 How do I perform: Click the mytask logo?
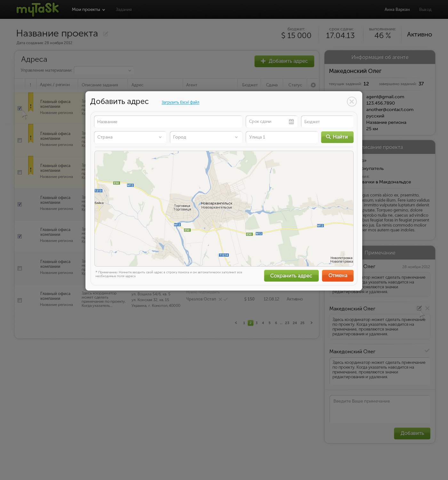pos(37,9)
